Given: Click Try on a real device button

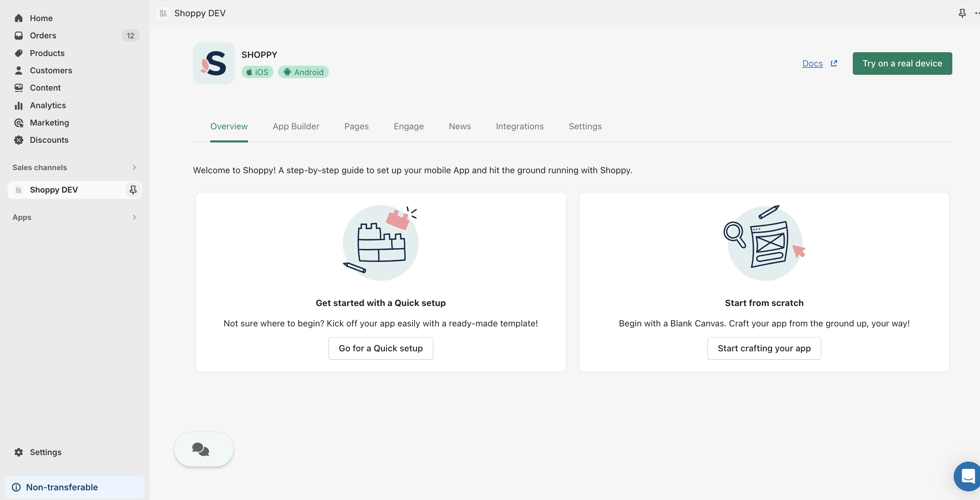Looking at the screenshot, I should 902,64.
